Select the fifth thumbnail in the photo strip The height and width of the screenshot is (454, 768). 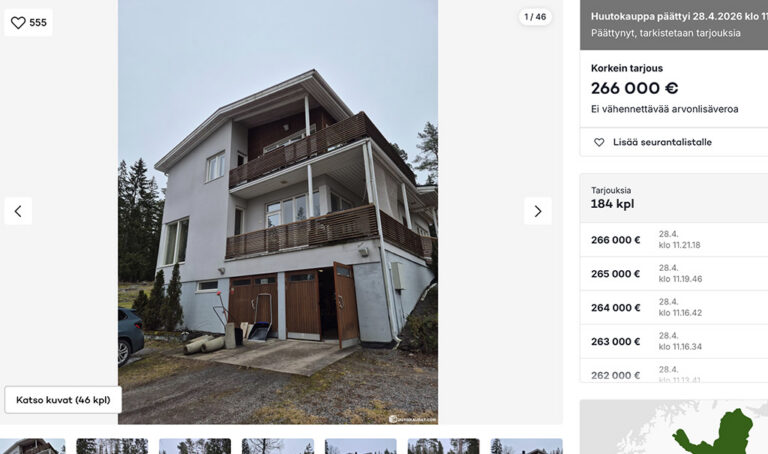(x=360, y=446)
